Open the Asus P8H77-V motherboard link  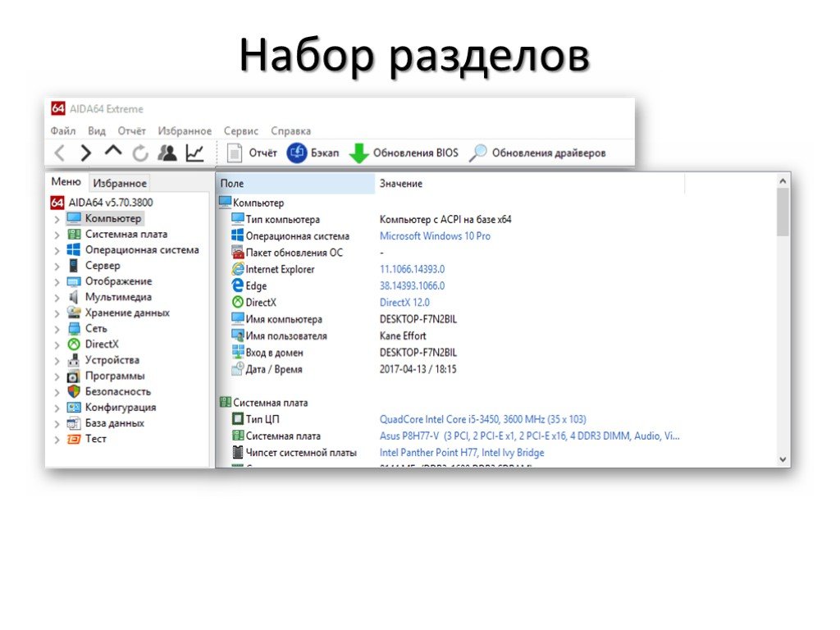coord(529,436)
